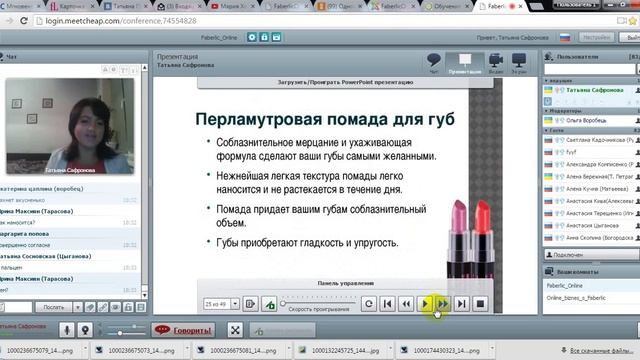The height and width of the screenshot is (360, 640).
Task: Select guest Анастасия Цыганова
Action: 591,225
